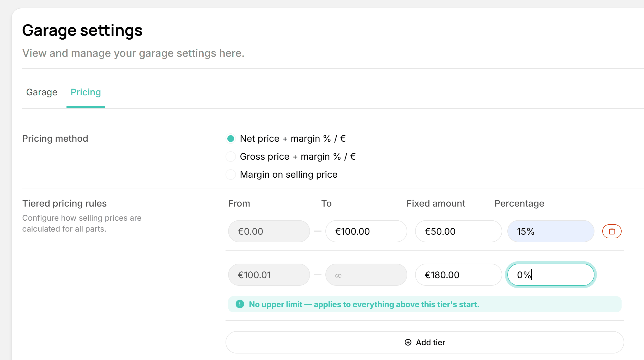Select Net price + margin radio option
The height and width of the screenshot is (360, 644).
[231, 139]
